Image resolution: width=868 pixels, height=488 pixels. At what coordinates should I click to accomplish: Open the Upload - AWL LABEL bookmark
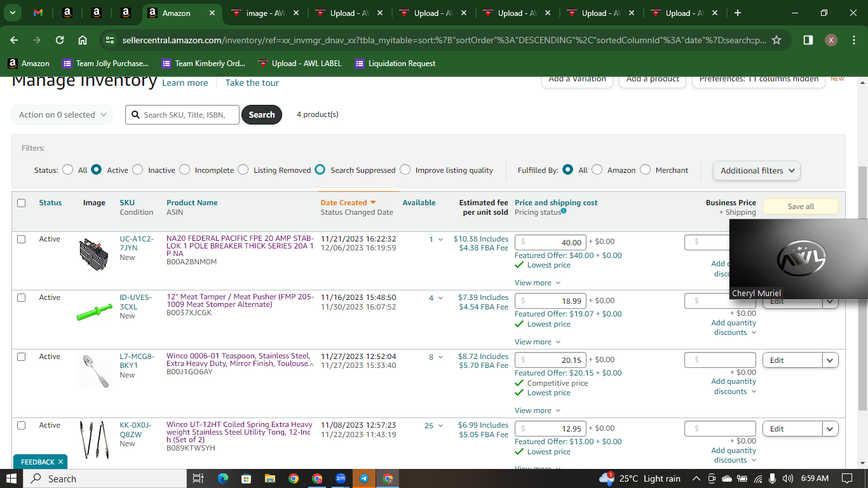(300, 64)
